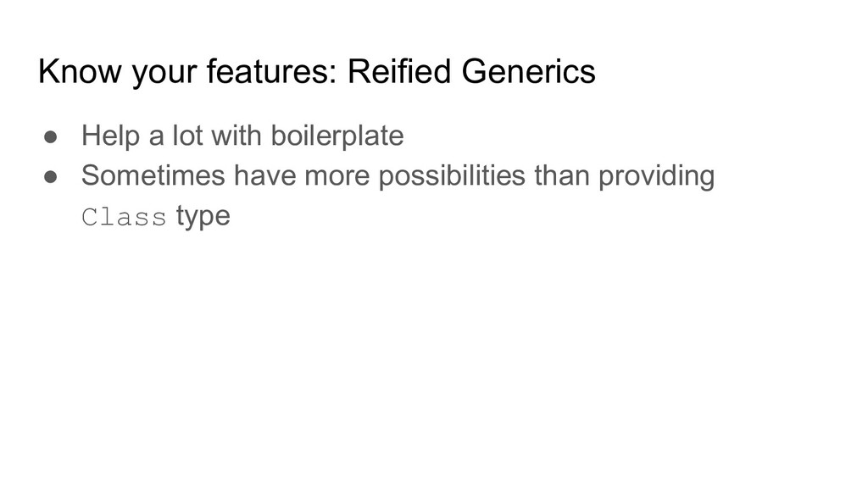Click the word 'Generics' in the title
Screen dimensions: 868x488
(x=529, y=71)
